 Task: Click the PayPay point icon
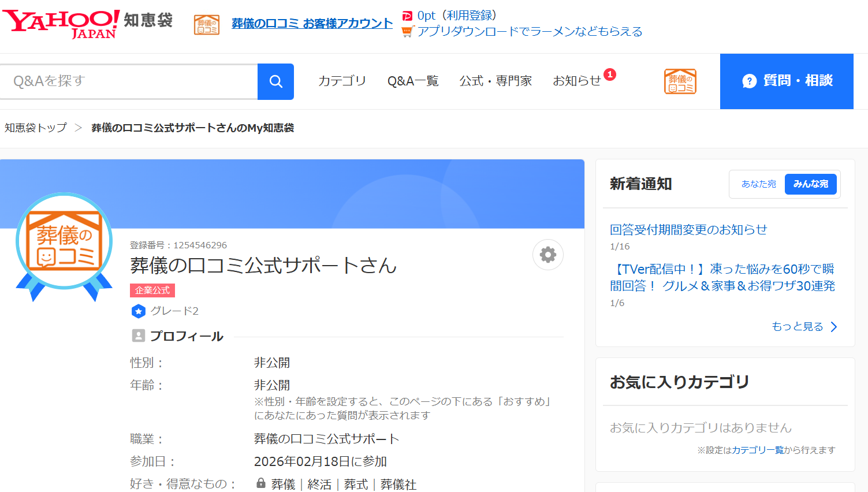tap(408, 15)
